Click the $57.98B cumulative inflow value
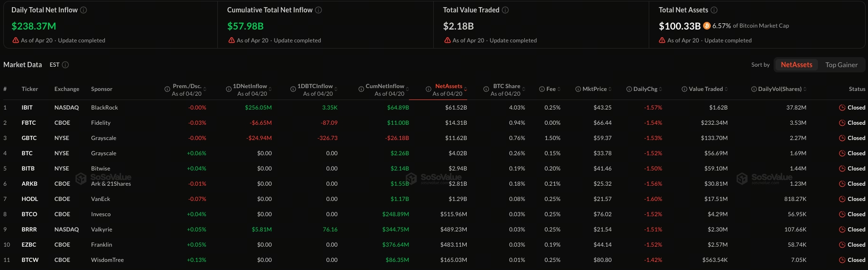Screen dimensions: 868x270 (245, 26)
